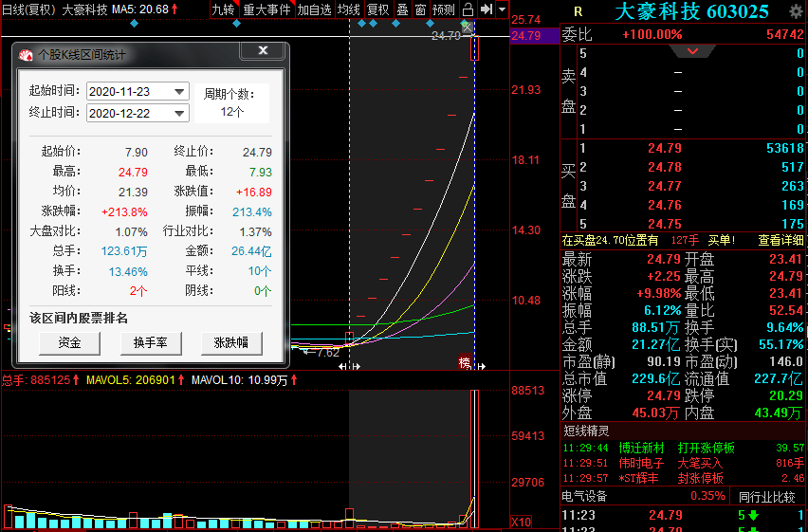Click the 周期个数 12个 value

pos(232,112)
